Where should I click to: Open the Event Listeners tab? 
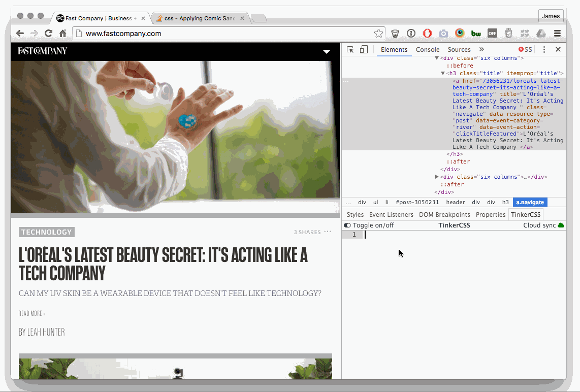pos(391,215)
